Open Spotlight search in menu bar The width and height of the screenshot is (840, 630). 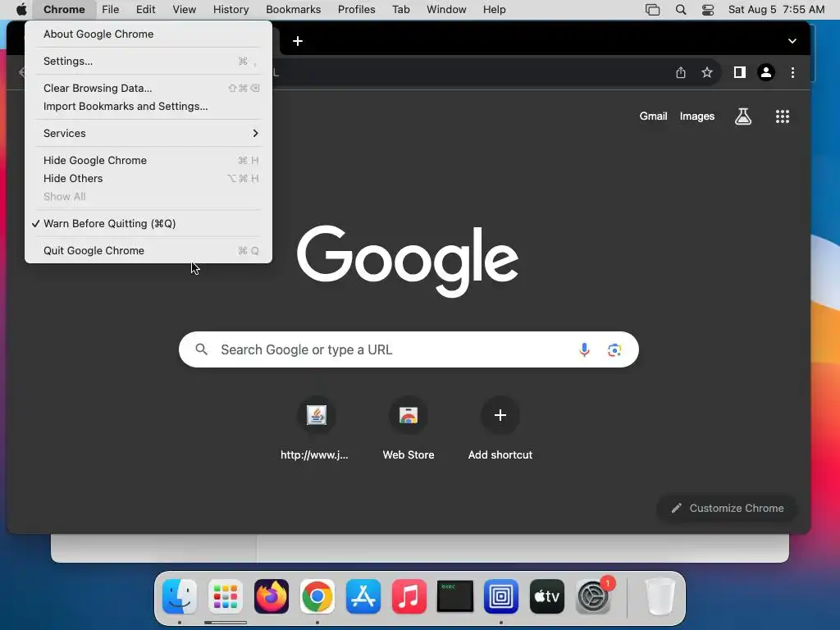(680, 10)
